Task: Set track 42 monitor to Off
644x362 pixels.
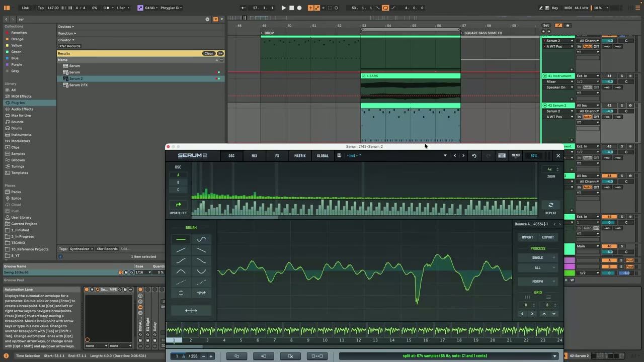Action: coord(596,117)
